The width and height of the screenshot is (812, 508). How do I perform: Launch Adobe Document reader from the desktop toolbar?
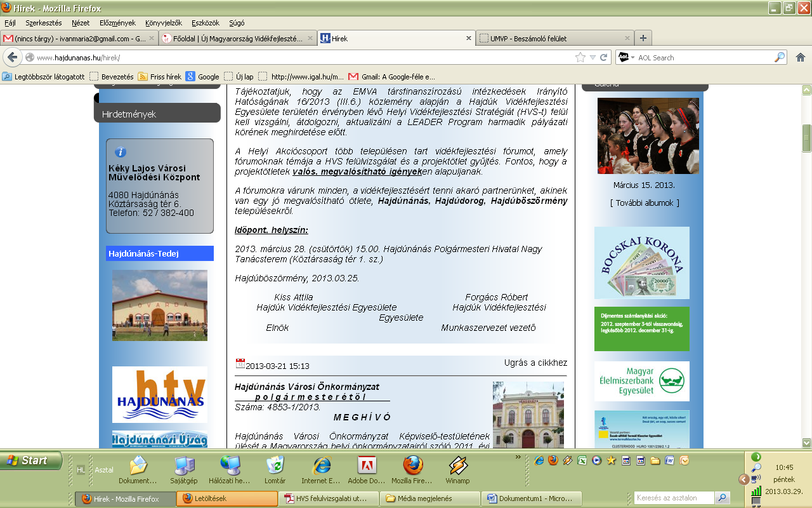point(367,471)
